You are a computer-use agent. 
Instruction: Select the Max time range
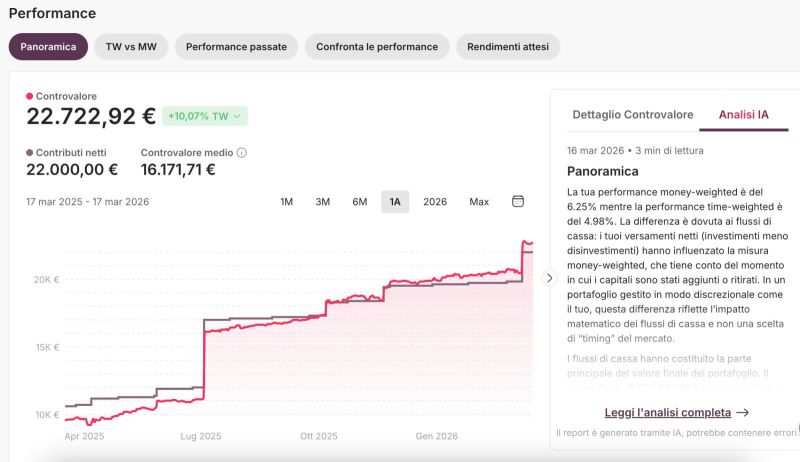[x=479, y=202]
